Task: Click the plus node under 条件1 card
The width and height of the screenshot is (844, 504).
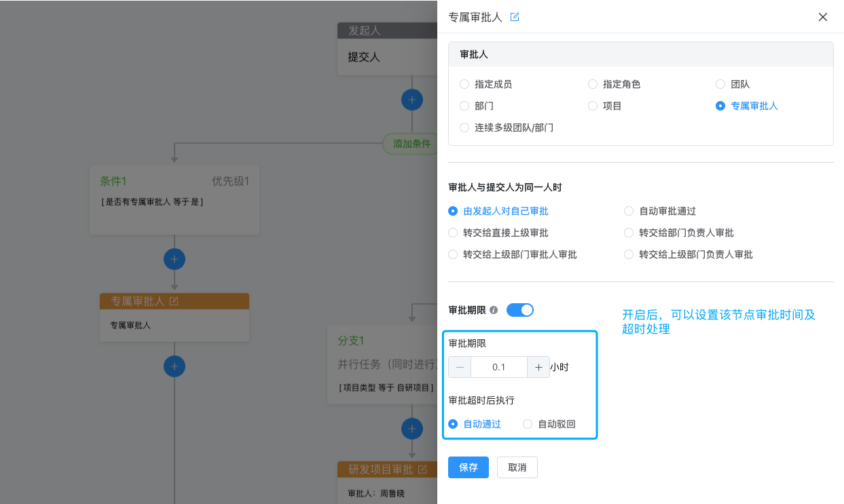Action: tap(175, 259)
